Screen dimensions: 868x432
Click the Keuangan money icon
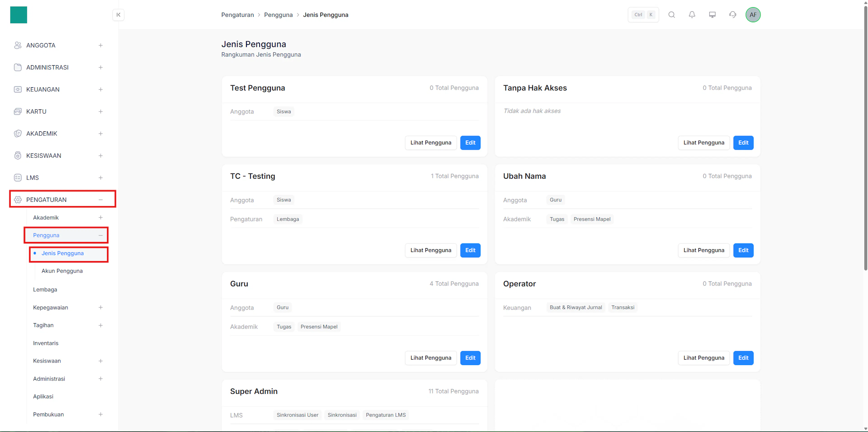coord(18,89)
